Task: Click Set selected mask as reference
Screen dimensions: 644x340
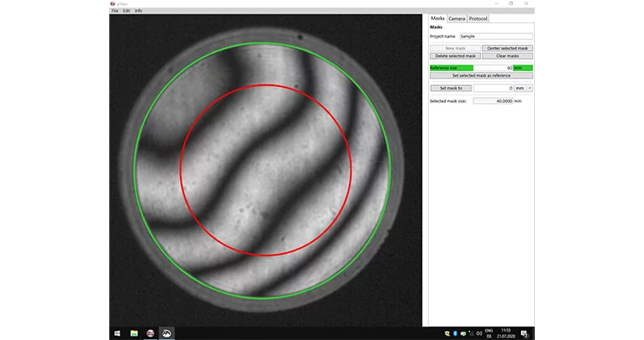Action: click(481, 76)
